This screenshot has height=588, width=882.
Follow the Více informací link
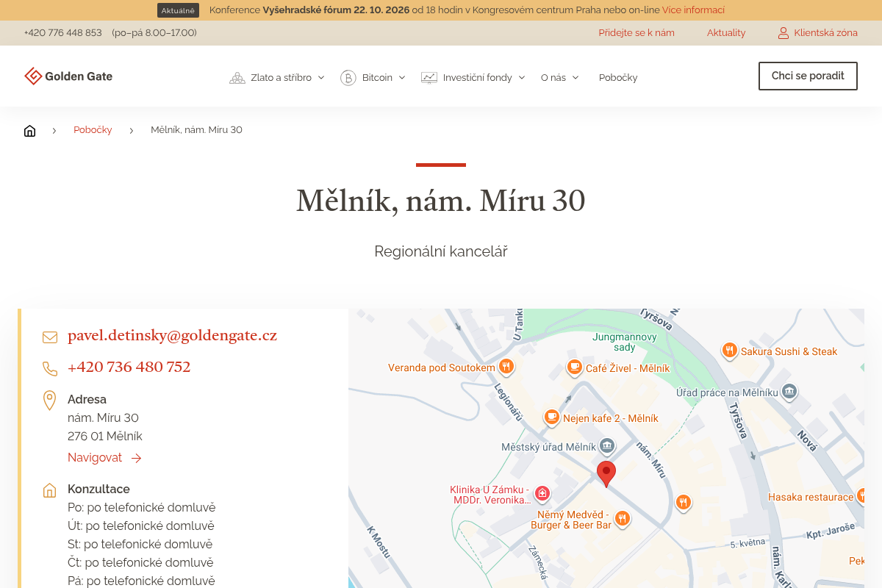pos(693,10)
